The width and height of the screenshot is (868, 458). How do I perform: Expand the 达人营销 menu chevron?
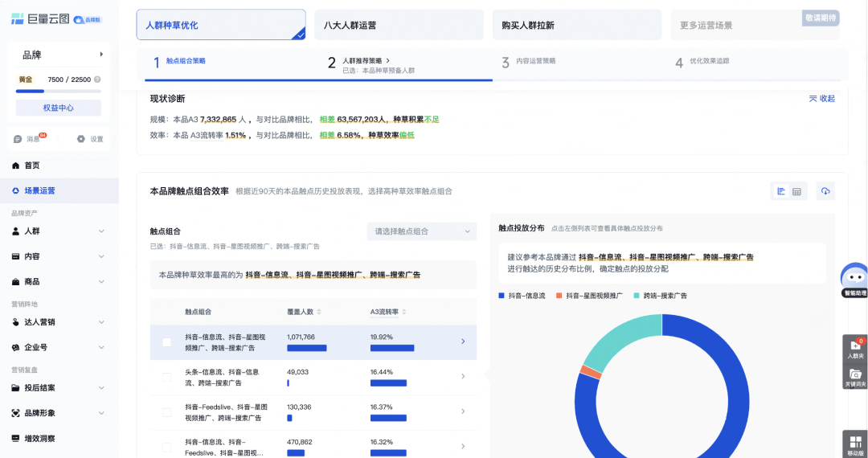pos(101,322)
